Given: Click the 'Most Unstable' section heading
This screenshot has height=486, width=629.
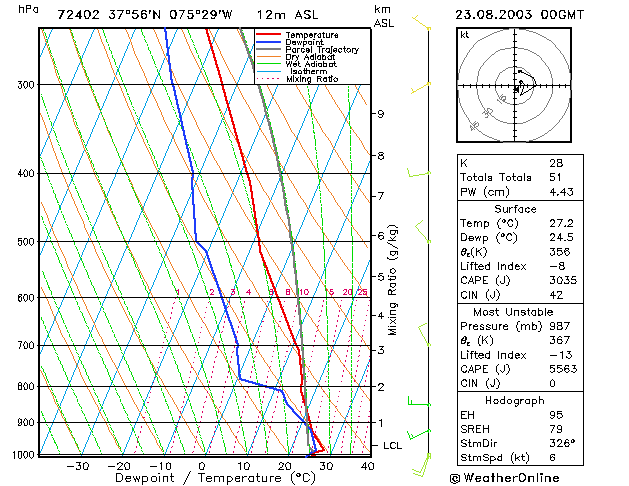Looking at the screenshot, I should [513, 312].
